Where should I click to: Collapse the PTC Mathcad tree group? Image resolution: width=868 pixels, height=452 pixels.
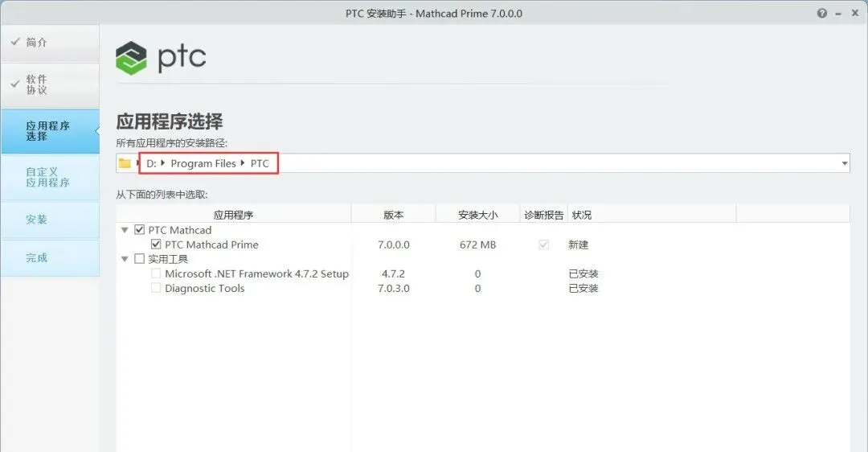[x=125, y=230]
